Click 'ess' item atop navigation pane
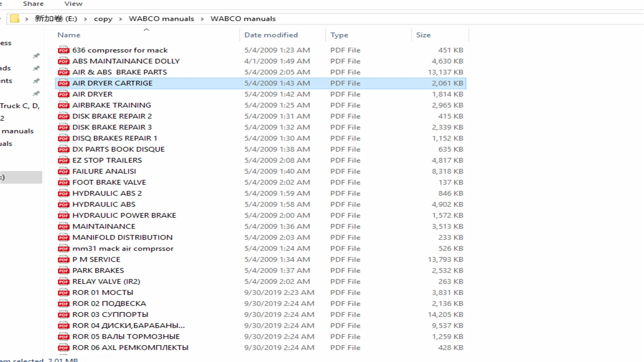The image size is (644, 362). 6,43
